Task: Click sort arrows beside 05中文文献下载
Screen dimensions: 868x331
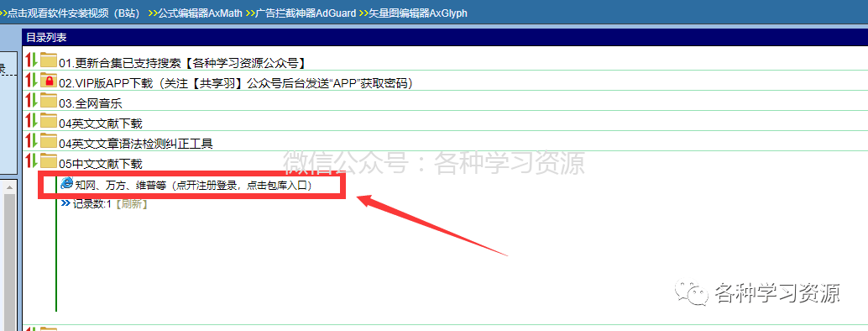Action: (32, 161)
